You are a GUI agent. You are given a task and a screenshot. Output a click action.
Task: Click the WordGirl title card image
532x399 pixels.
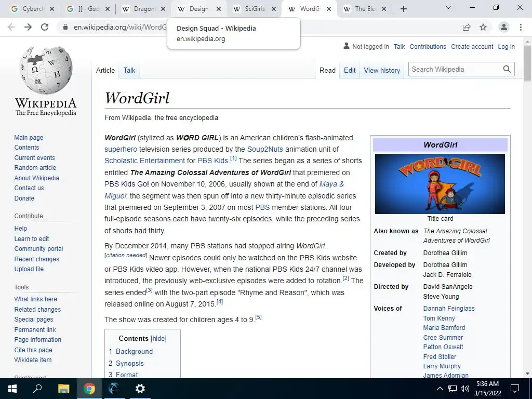pyautogui.click(x=440, y=184)
